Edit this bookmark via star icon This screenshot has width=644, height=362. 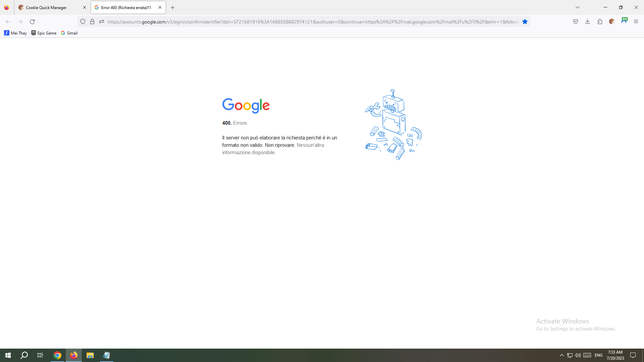[x=525, y=22]
